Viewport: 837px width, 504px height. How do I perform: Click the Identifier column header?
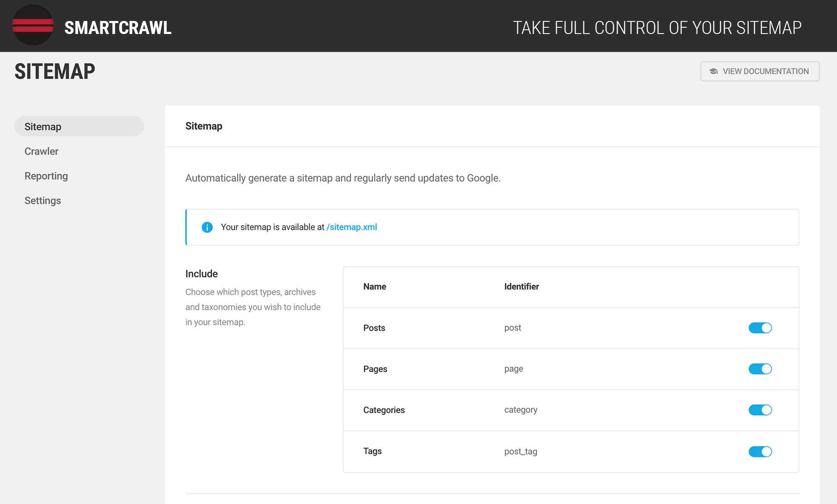[x=521, y=287]
